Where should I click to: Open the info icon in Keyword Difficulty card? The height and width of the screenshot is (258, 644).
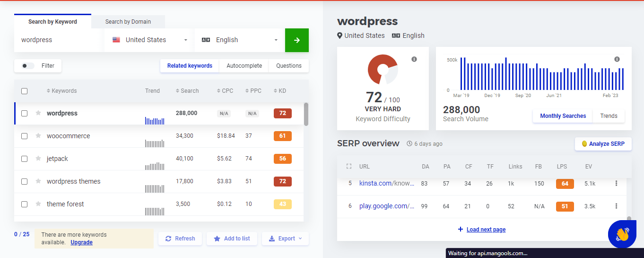point(414,59)
